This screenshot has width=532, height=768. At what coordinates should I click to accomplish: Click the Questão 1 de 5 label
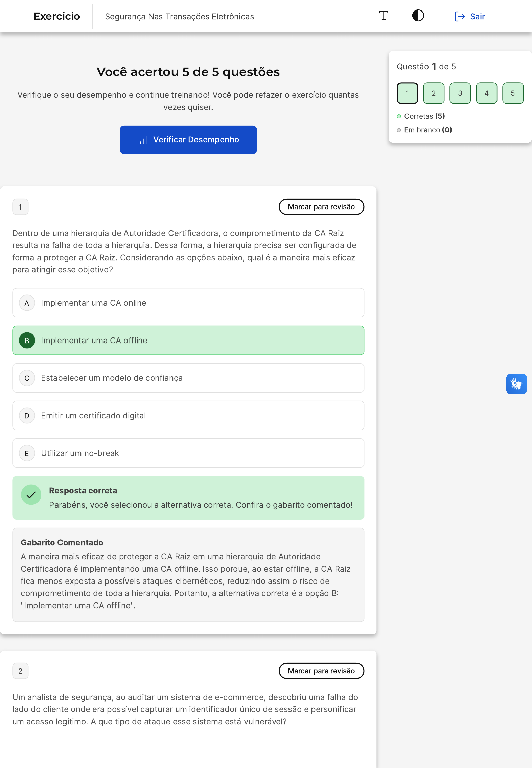(x=426, y=67)
